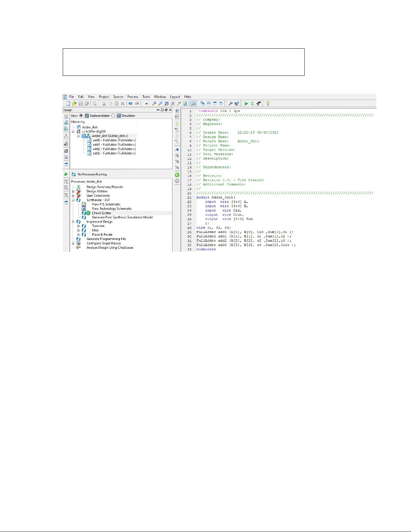Select add1 - FullAdder in hierarchy
Viewport: 411px width, 532px height.
coord(114,145)
